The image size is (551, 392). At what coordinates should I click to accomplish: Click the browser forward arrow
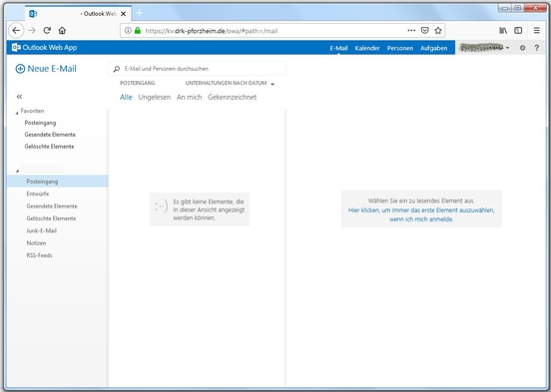(x=32, y=31)
